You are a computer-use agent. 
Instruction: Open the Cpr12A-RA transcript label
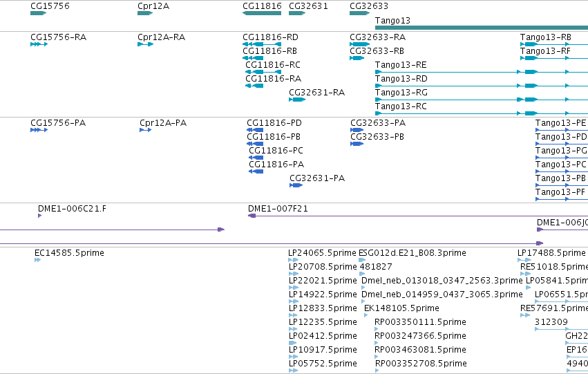(161, 37)
